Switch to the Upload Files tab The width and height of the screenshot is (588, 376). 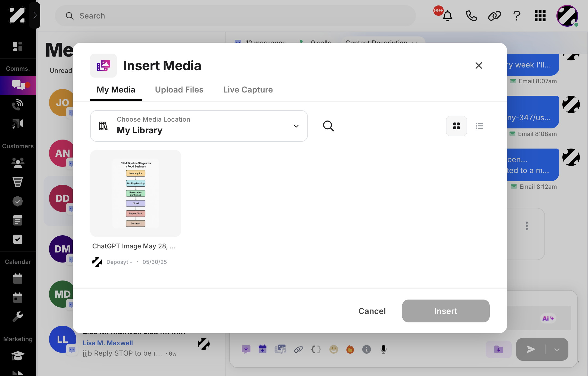click(x=179, y=90)
